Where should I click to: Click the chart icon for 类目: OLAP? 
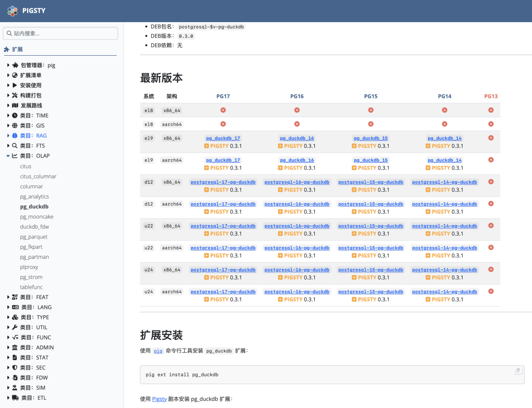click(x=15, y=156)
